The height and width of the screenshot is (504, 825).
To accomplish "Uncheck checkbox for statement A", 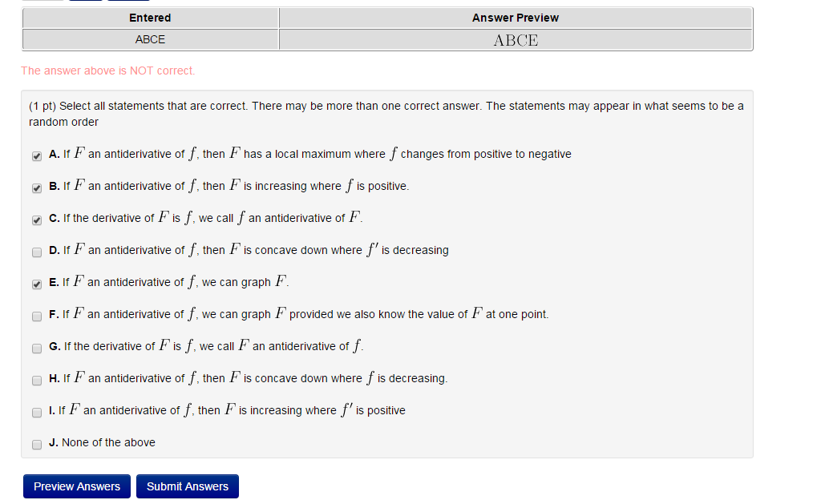I will tap(37, 155).
